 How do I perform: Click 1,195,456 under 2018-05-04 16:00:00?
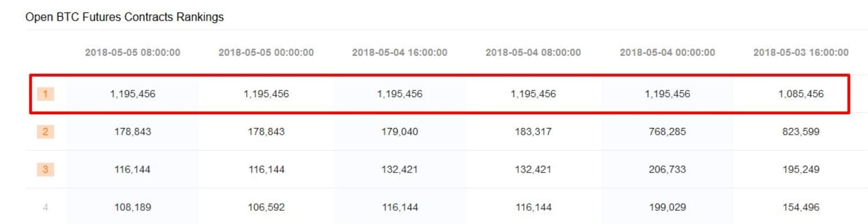click(400, 94)
